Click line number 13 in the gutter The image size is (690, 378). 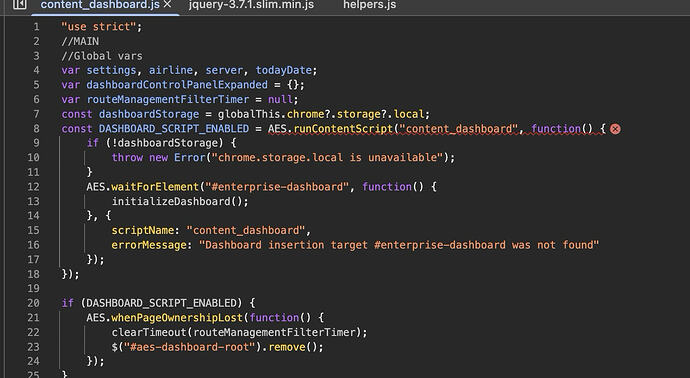33,202
